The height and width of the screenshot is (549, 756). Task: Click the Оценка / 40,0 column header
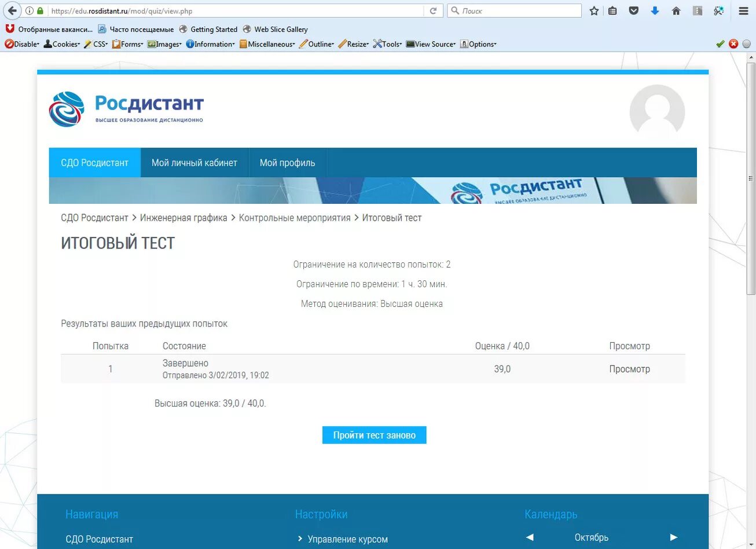[502, 346]
